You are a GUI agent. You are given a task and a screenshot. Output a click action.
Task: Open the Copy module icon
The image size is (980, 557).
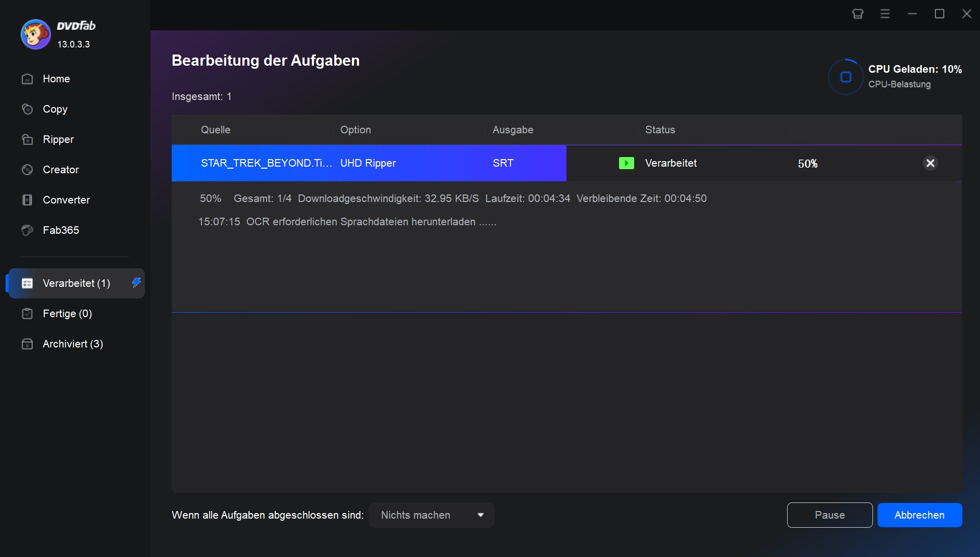pos(27,109)
